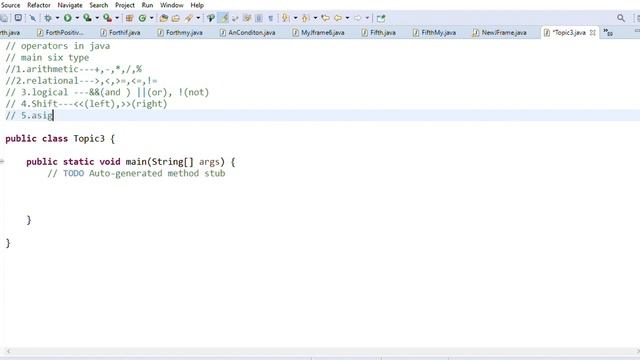Screen dimensions: 640x360
Task: Click the External Tools run icon
Action: tap(107, 18)
